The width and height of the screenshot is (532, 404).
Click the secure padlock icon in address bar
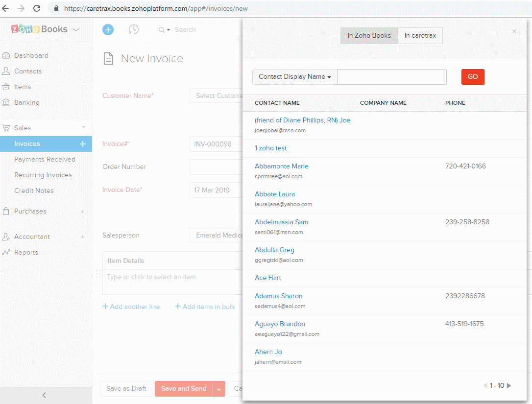[56, 8]
